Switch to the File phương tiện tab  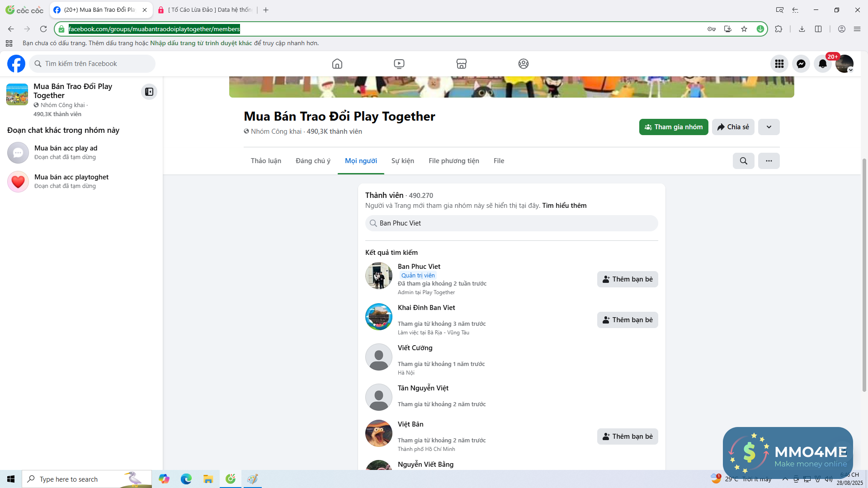(x=453, y=161)
